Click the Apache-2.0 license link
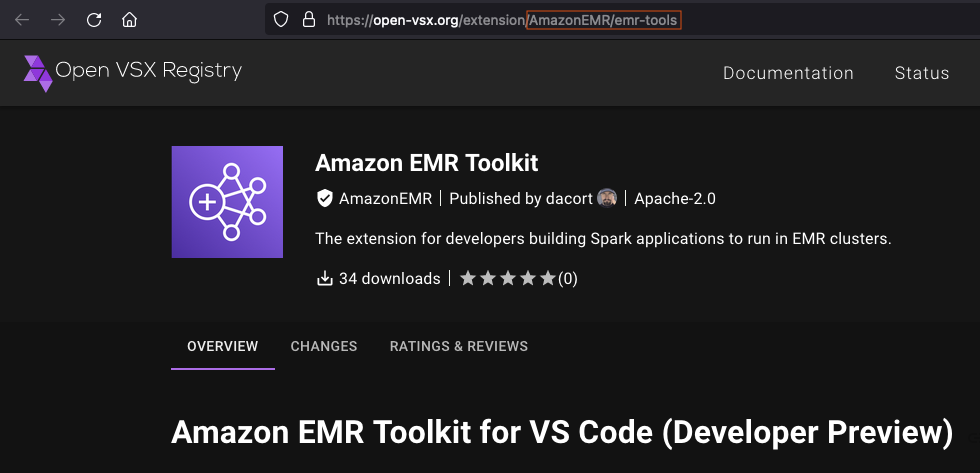This screenshot has width=980, height=473. point(675,199)
